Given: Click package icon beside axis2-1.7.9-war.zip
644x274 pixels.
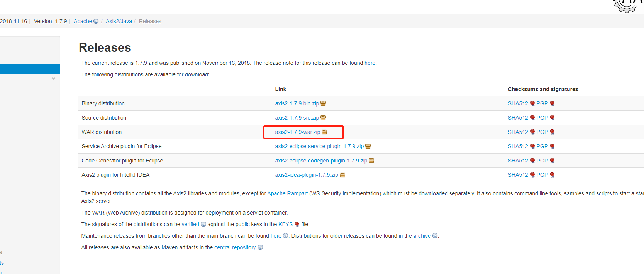Looking at the screenshot, I should (325, 132).
